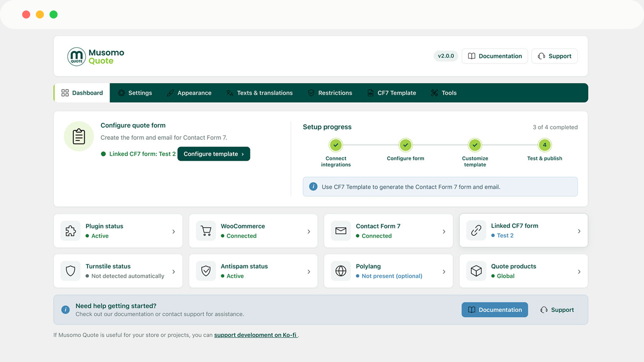Expand the Quote products card chevron

pyautogui.click(x=579, y=272)
